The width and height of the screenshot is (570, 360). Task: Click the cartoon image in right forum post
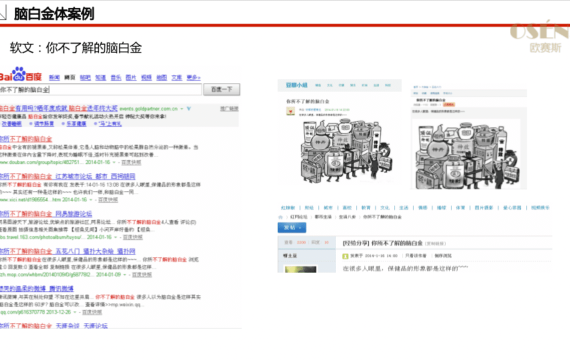(x=469, y=155)
